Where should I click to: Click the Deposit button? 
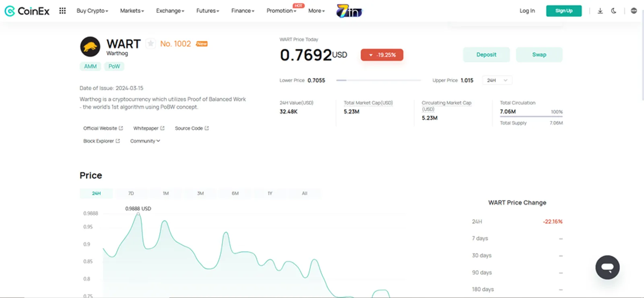(486, 55)
